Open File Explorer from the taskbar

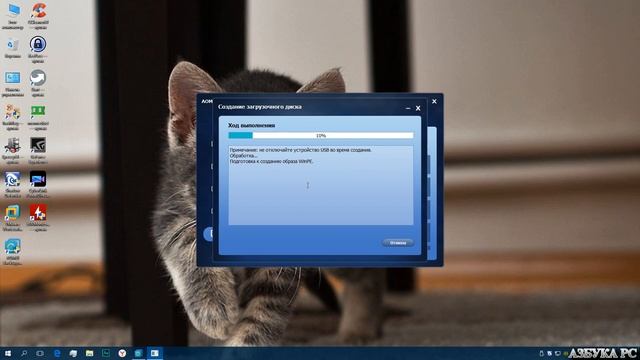pyautogui.click(x=89, y=353)
